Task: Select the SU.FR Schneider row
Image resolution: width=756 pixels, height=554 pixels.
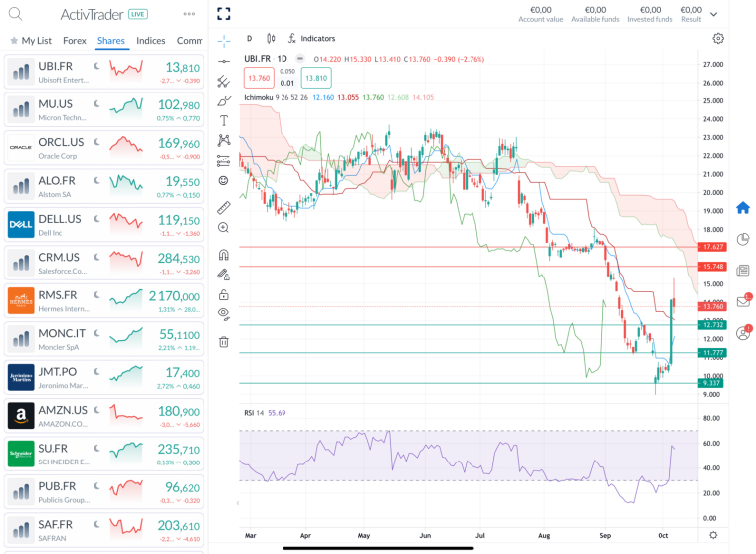Action: (103, 454)
